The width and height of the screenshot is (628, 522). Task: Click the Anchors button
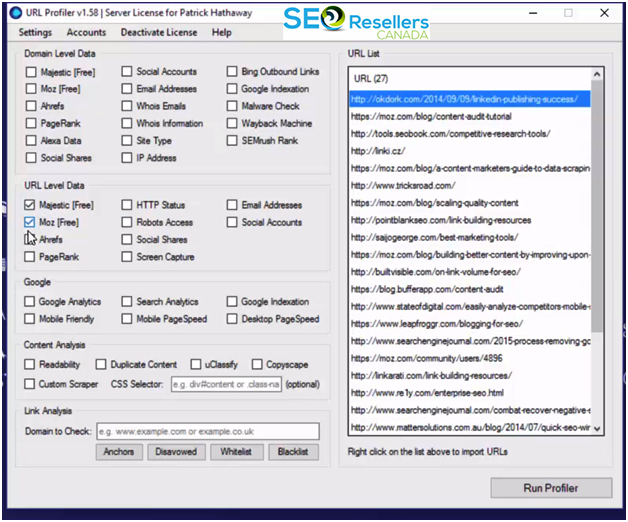(x=119, y=452)
